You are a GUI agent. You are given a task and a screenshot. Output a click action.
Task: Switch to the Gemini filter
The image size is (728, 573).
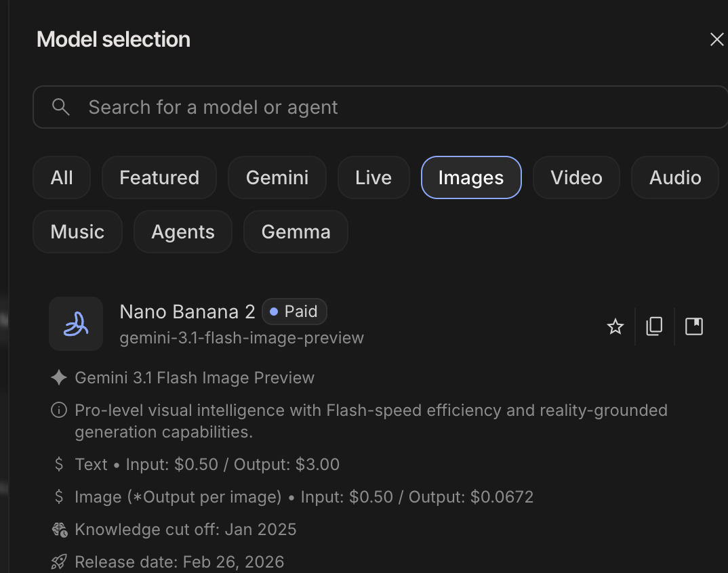[277, 177]
